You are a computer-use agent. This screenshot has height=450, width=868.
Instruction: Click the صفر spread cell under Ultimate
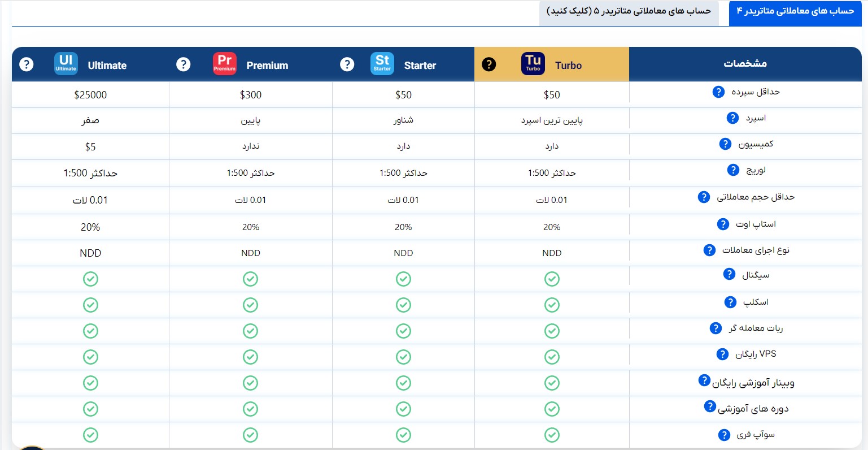(90, 120)
